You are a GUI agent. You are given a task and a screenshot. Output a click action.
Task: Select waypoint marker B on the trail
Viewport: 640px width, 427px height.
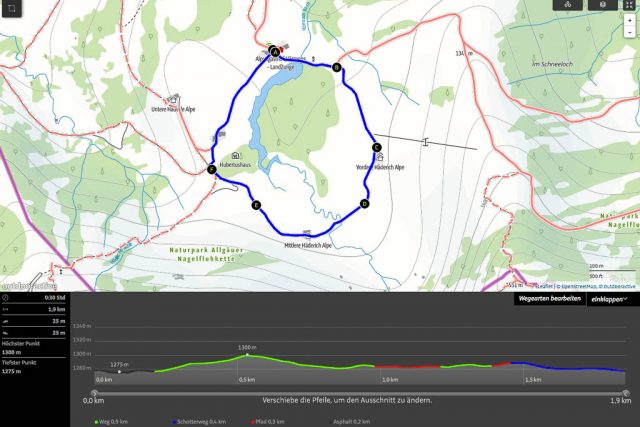tap(337, 68)
